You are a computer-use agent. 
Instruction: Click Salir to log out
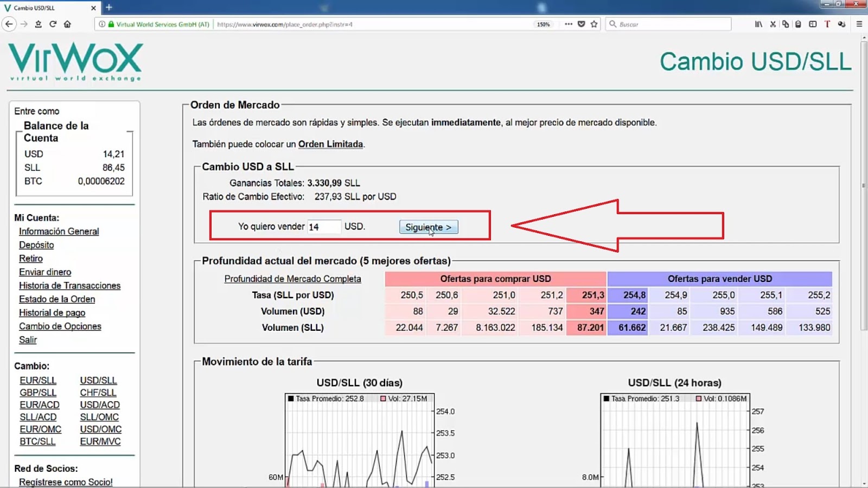point(28,340)
